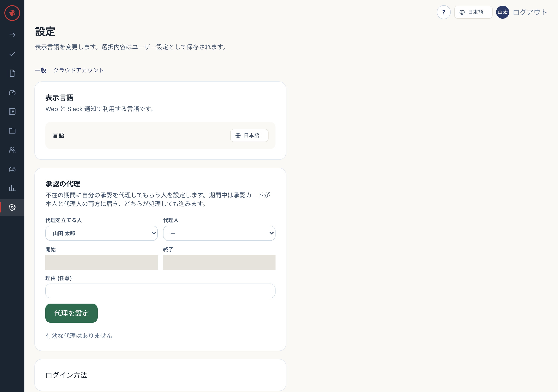Click the red 承 logo icon

[12, 13]
